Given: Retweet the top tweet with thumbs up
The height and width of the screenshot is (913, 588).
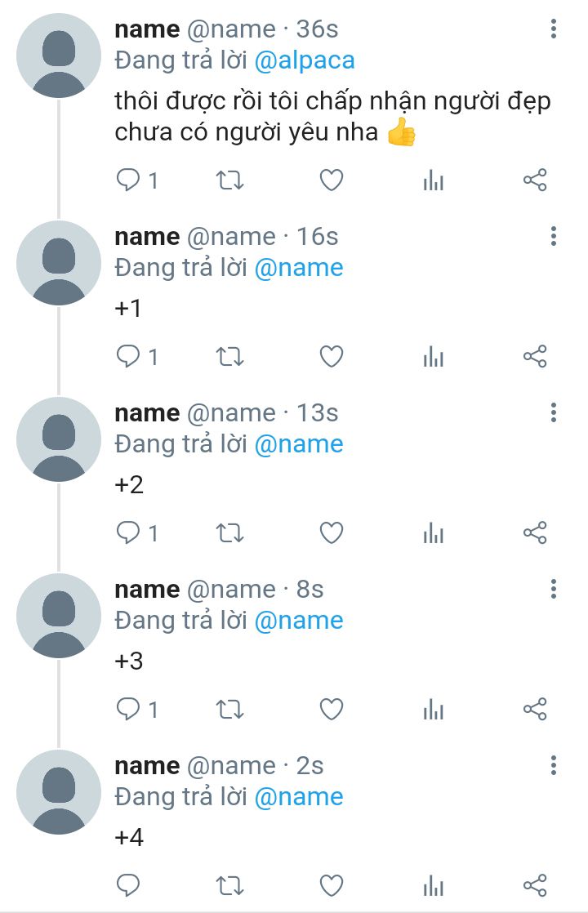Looking at the screenshot, I should tap(230, 180).
